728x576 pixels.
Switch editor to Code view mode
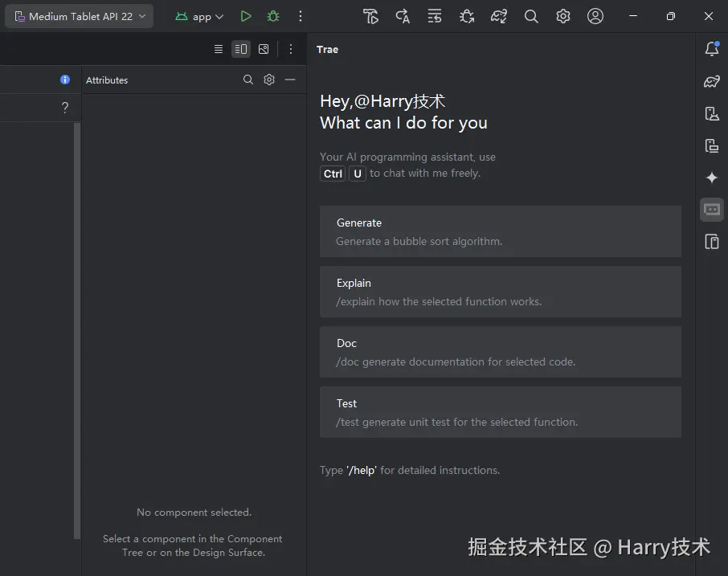click(x=219, y=49)
